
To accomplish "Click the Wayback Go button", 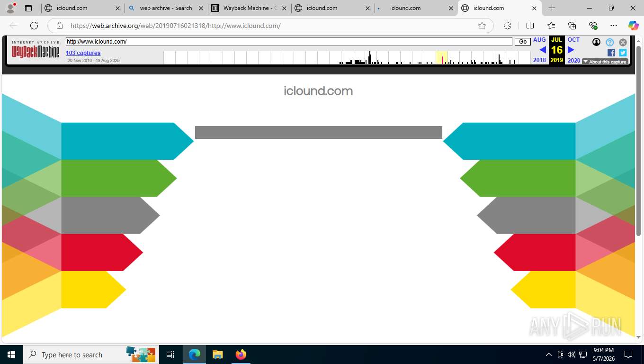I will 523,42.
